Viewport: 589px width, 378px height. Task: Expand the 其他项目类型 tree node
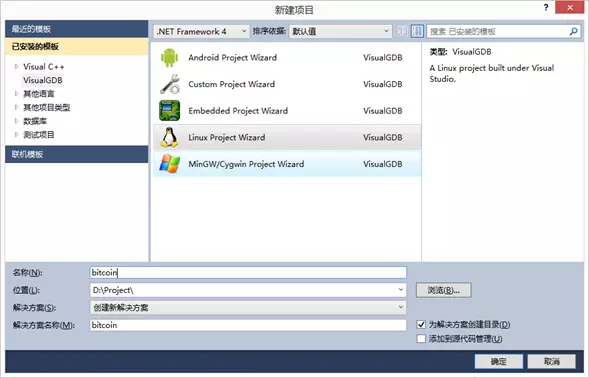pyautogui.click(x=16, y=107)
